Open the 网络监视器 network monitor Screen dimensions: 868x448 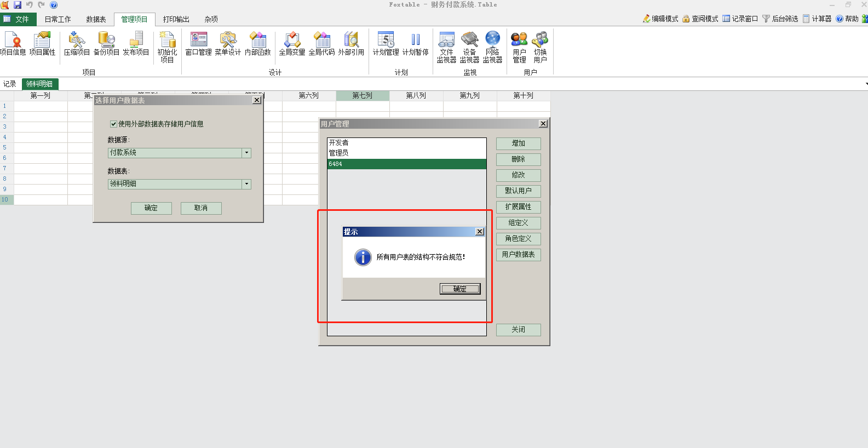[492, 47]
